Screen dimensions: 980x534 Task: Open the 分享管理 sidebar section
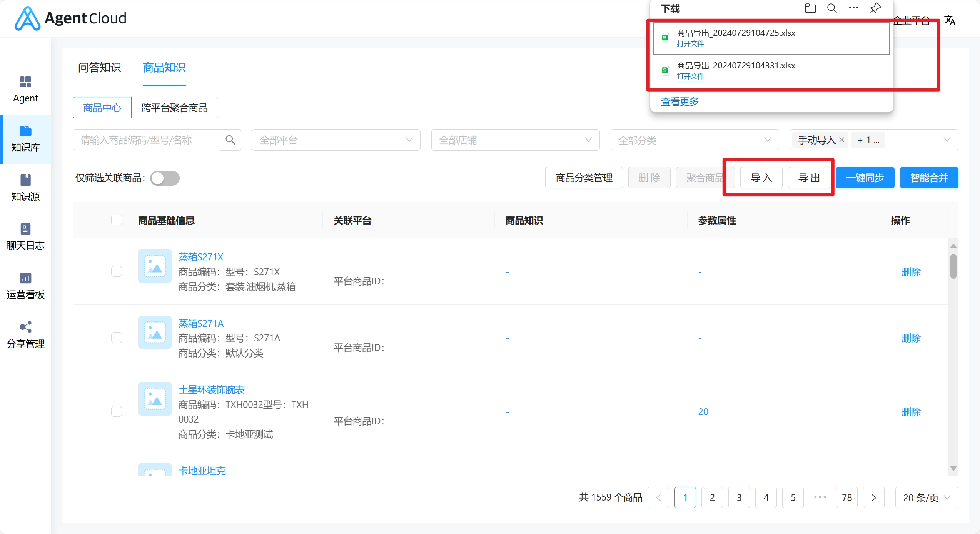(25, 335)
